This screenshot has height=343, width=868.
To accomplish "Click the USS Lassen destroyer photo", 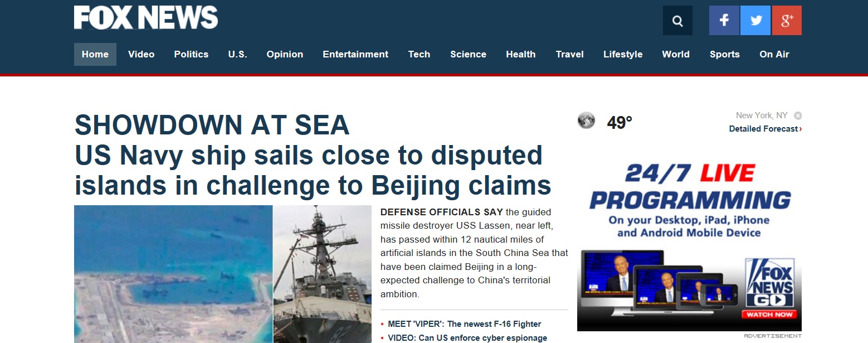I will click(323, 274).
